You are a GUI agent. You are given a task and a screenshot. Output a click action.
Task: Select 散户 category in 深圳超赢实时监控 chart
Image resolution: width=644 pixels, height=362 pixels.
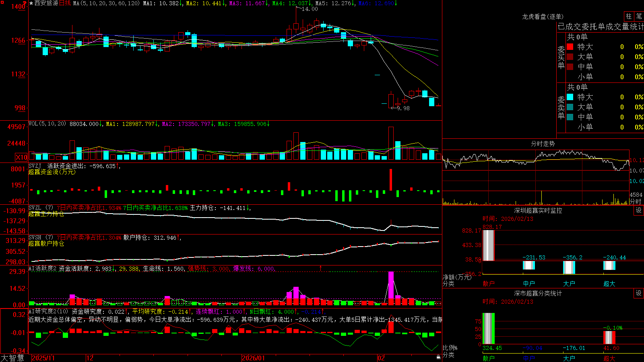coord(488,284)
